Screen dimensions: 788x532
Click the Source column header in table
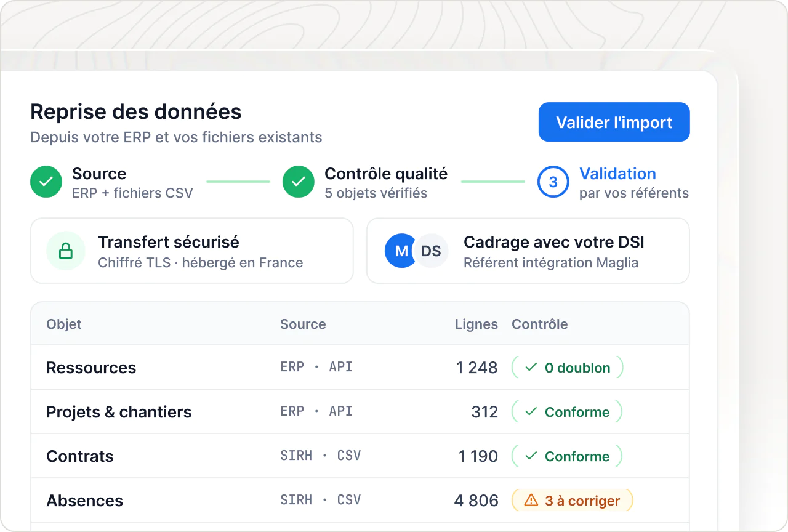tap(303, 324)
